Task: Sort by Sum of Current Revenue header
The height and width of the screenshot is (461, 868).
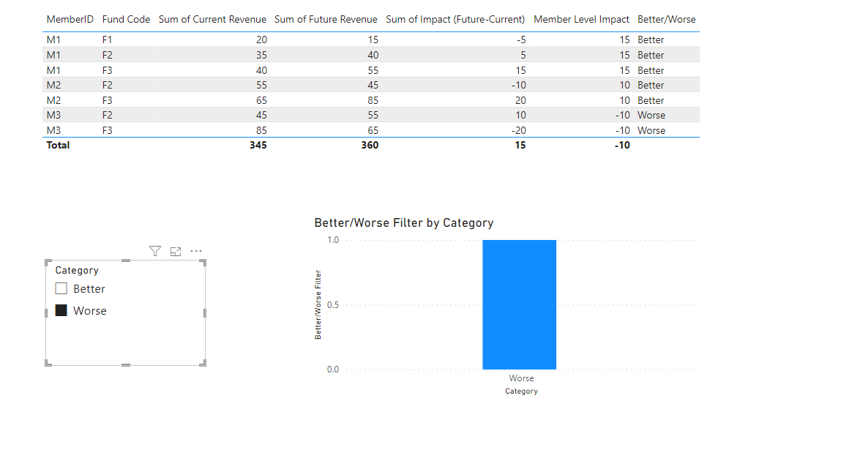Action: [x=212, y=19]
